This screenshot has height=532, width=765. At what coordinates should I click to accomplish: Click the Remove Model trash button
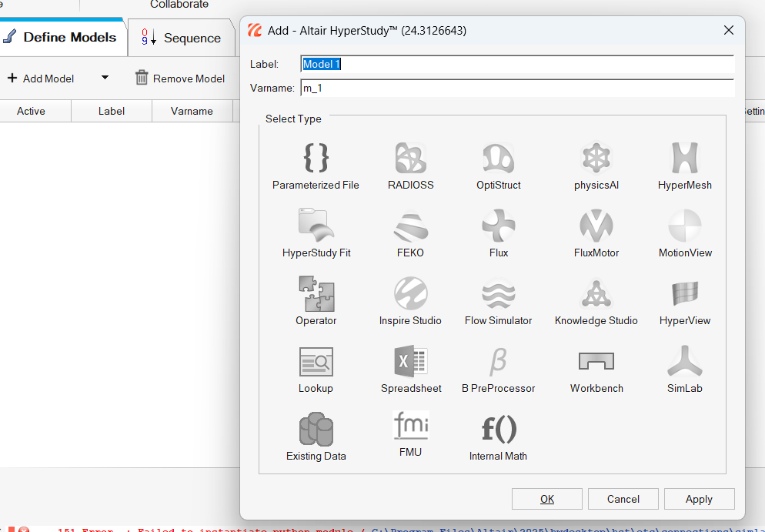180,79
